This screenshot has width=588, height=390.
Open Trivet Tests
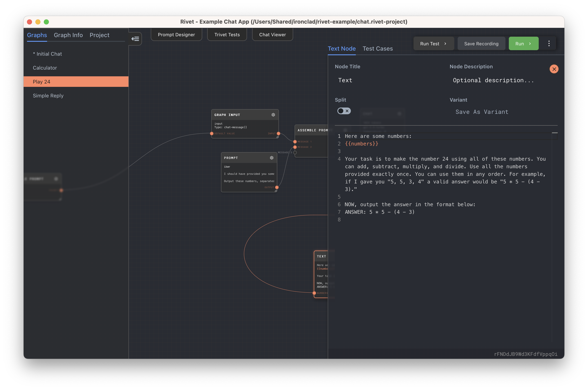point(227,35)
